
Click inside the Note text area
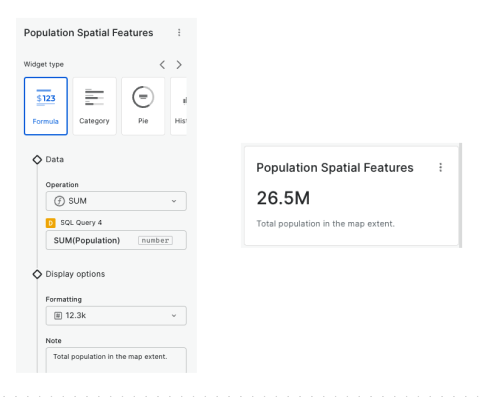[116, 360]
